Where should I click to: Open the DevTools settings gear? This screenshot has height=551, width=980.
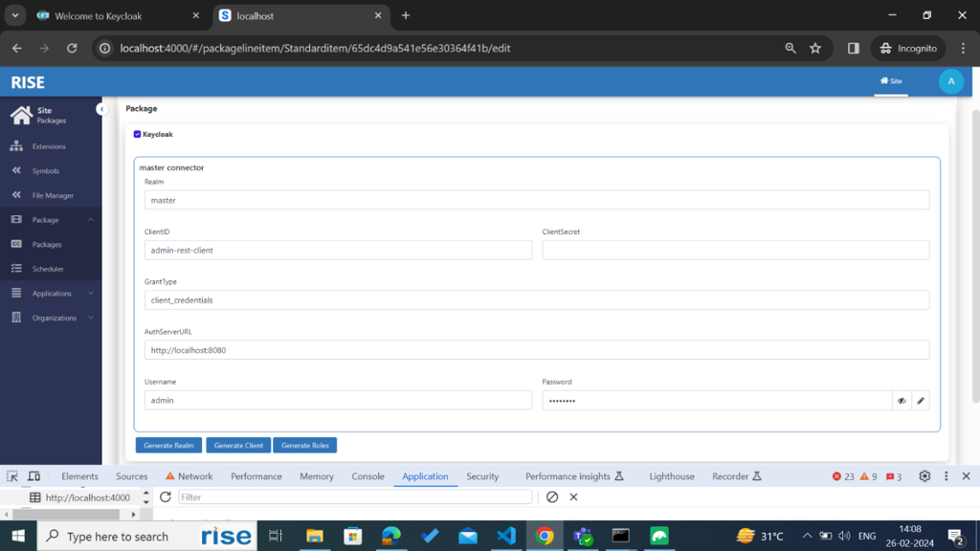tap(924, 476)
